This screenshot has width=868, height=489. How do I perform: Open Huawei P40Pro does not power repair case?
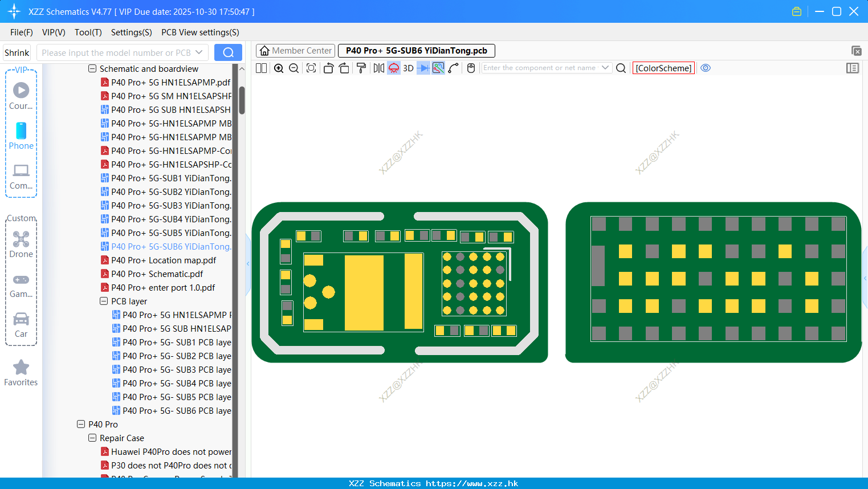tap(166, 452)
